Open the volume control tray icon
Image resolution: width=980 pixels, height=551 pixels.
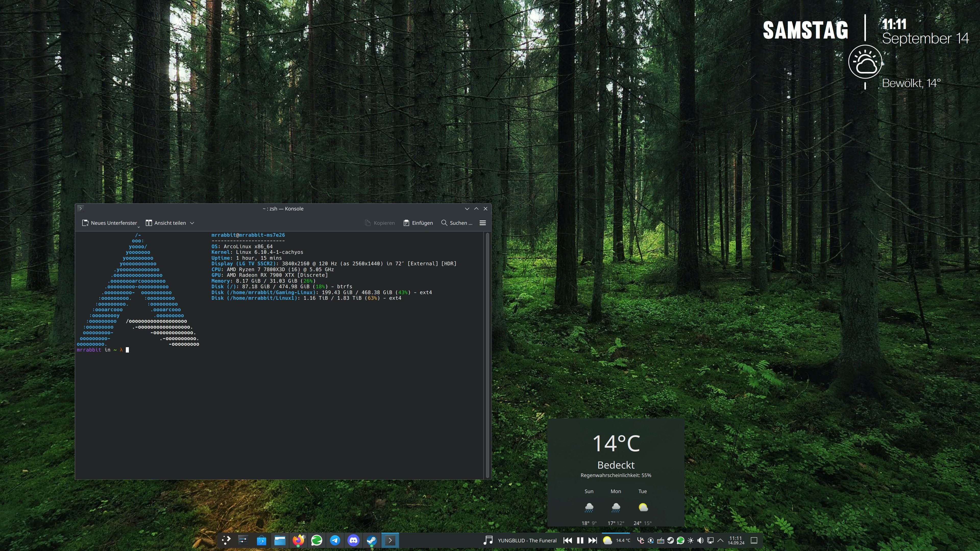tap(700, 540)
